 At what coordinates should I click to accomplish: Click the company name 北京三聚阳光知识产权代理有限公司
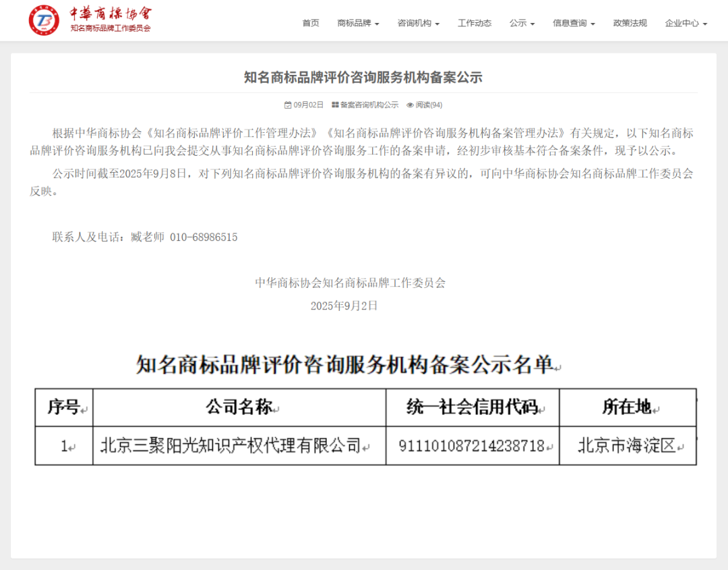point(231,446)
